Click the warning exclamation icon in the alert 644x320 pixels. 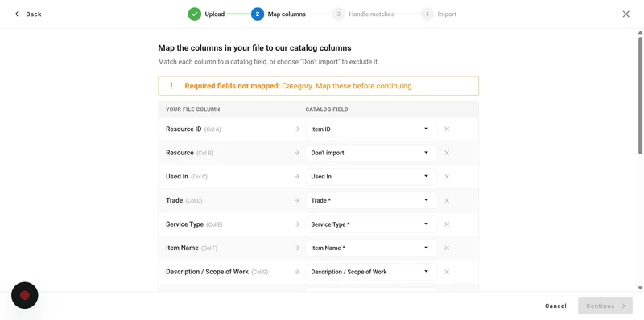pos(171,86)
